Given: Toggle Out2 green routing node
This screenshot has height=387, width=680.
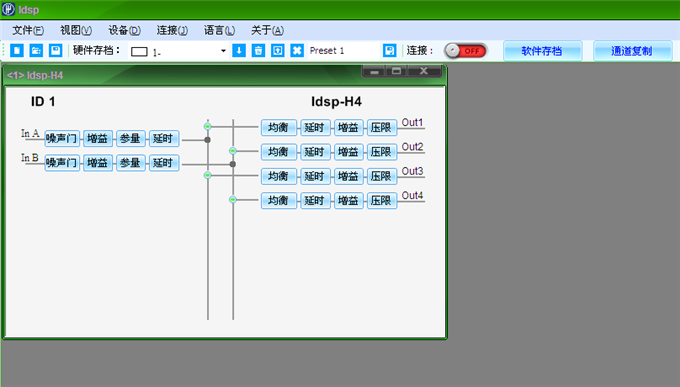Looking at the screenshot, I should (233, 151).
